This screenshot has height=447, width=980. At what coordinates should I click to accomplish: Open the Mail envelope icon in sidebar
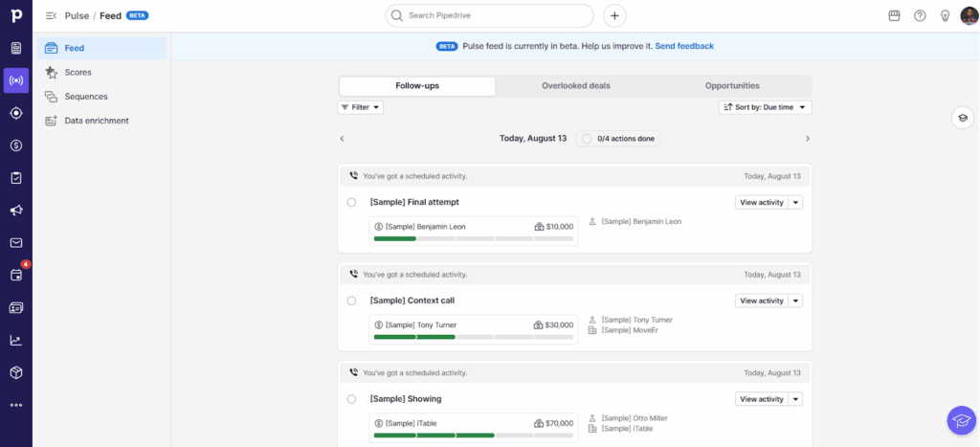tap(16, 243)
